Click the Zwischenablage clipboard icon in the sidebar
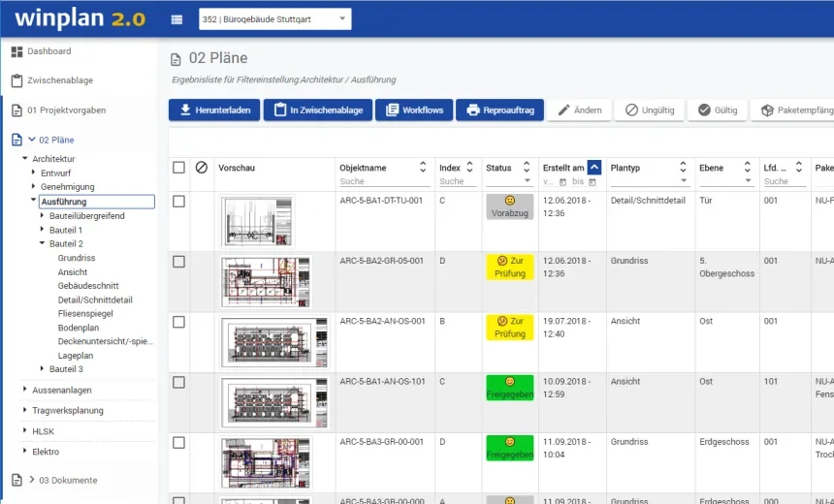 17,80
